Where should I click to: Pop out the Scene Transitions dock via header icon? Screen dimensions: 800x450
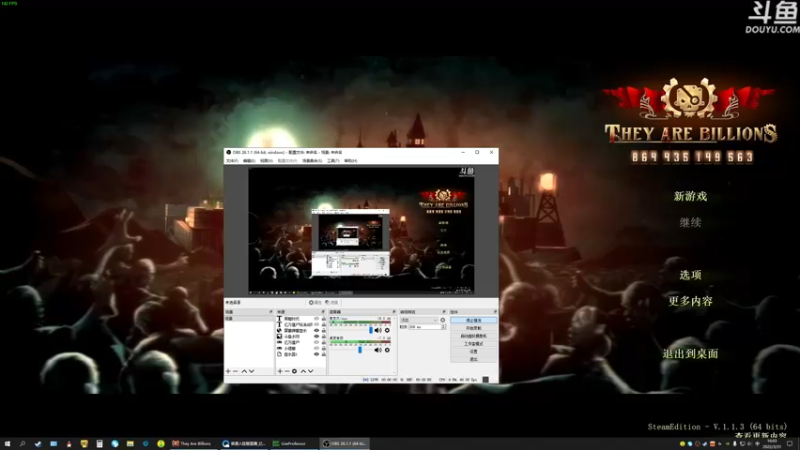[x=444, y=312]
